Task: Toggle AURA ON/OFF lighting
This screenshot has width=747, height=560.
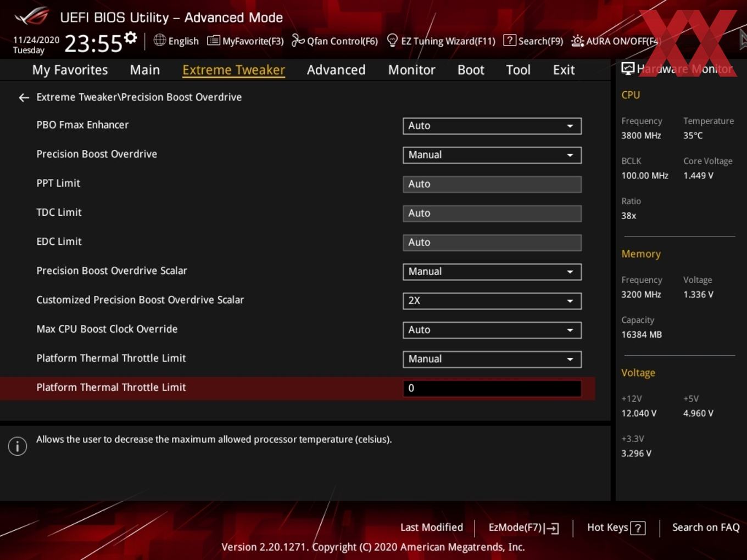Action: coord(615,41)
